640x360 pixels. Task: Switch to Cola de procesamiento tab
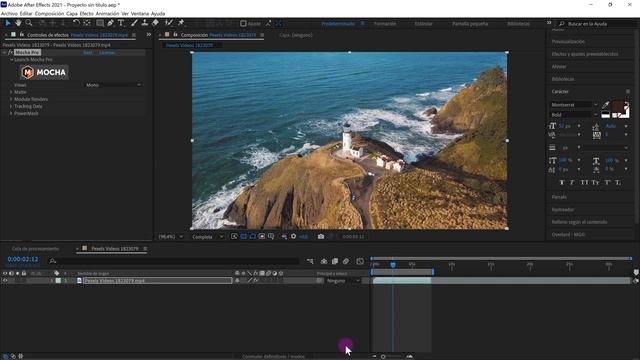click(x=35, y=249)
